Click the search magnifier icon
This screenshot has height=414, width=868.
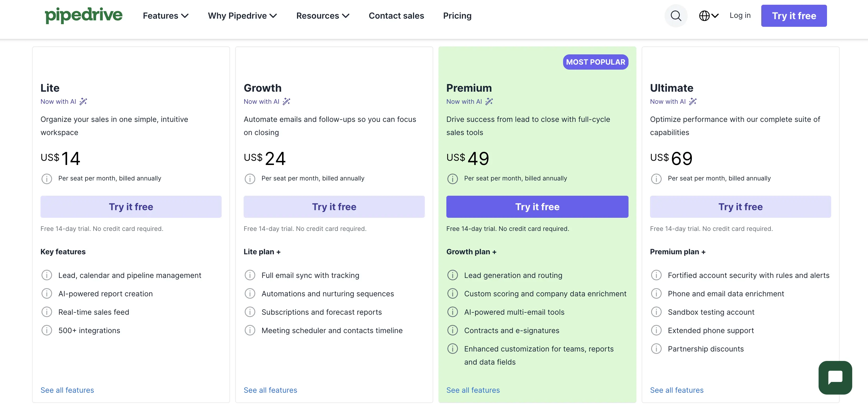[676, 16]
